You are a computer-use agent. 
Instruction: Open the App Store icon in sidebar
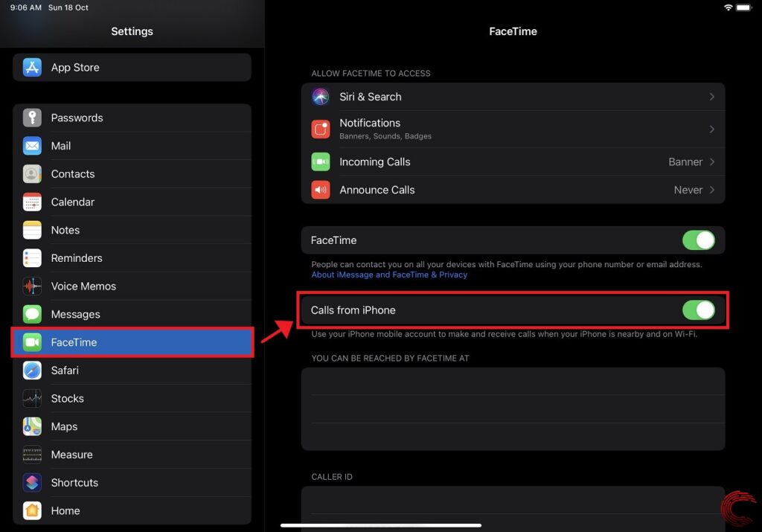click(32, 68)
